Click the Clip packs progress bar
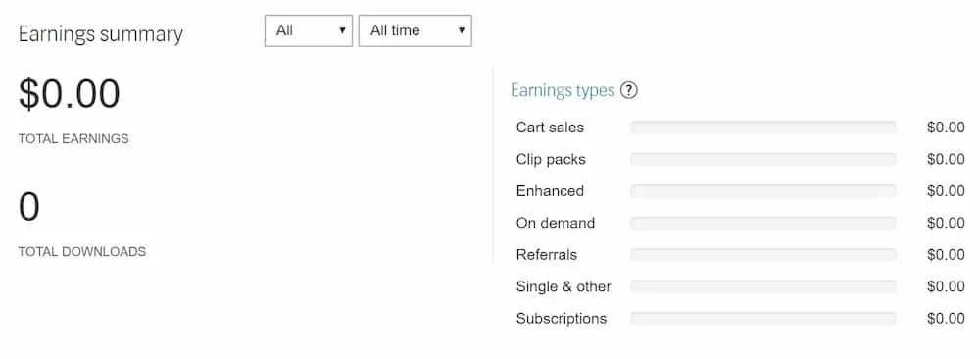Screen dimensions: 980x359 point(763,160)
